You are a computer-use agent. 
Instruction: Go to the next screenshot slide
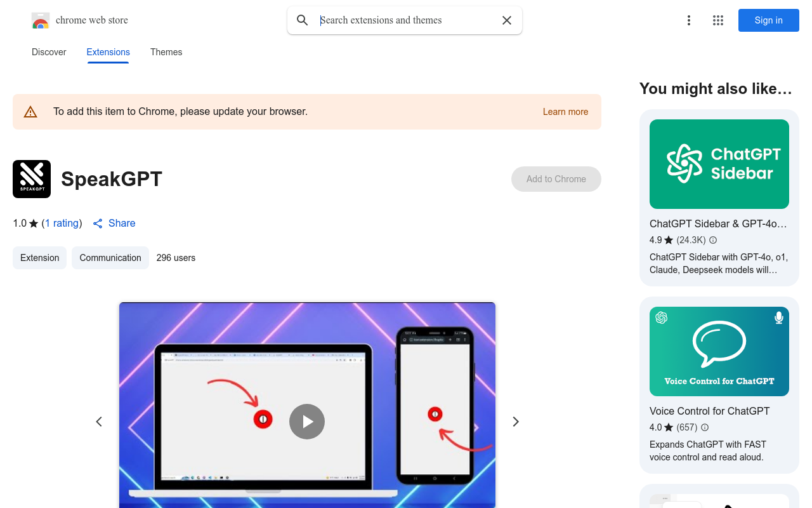(x=516, y=422)
